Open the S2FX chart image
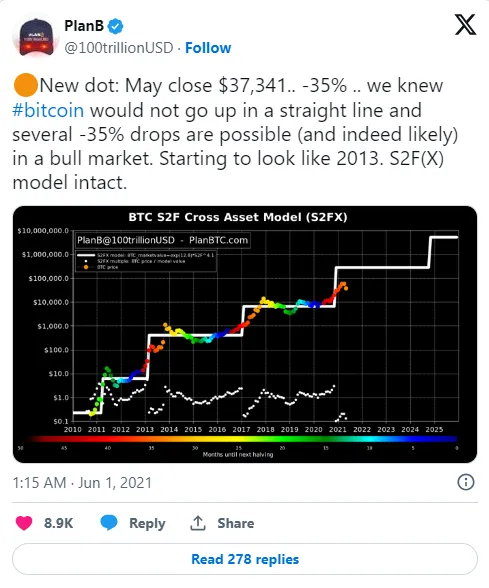The width and height of the screenshot is (489, 588). tap(245, 334)
